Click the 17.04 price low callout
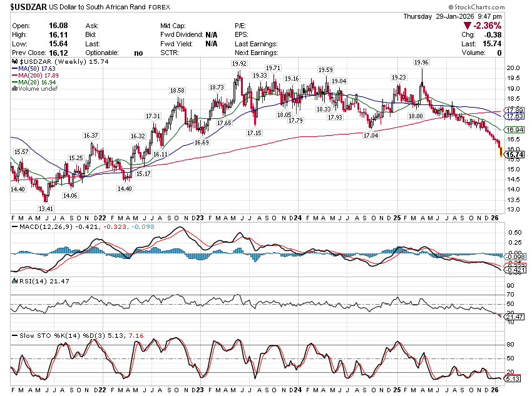 pos(371,136)
